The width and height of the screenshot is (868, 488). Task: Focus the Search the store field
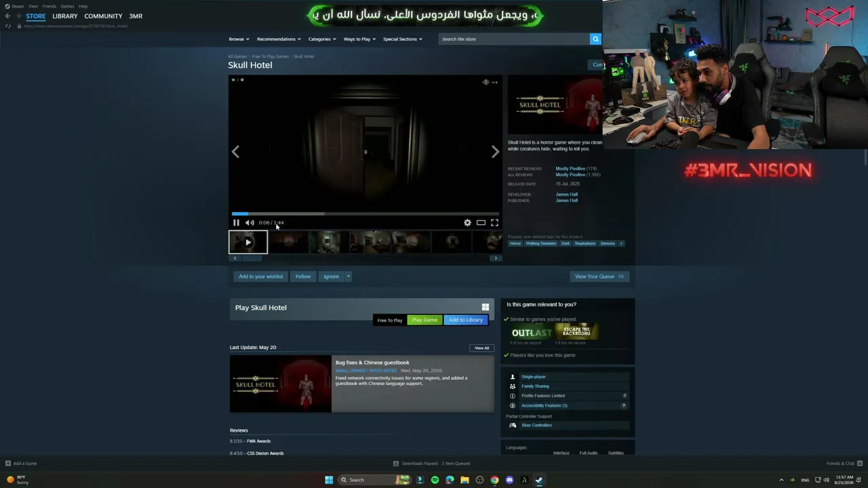(514, 39)
